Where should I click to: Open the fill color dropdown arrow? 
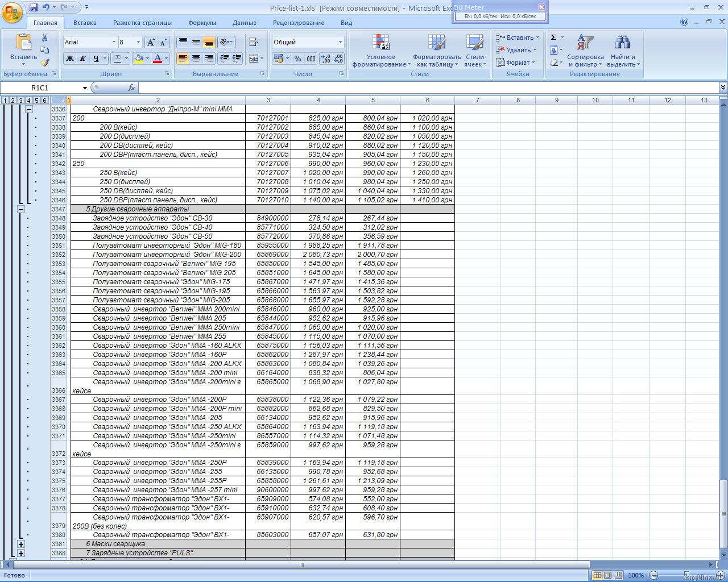147,58
